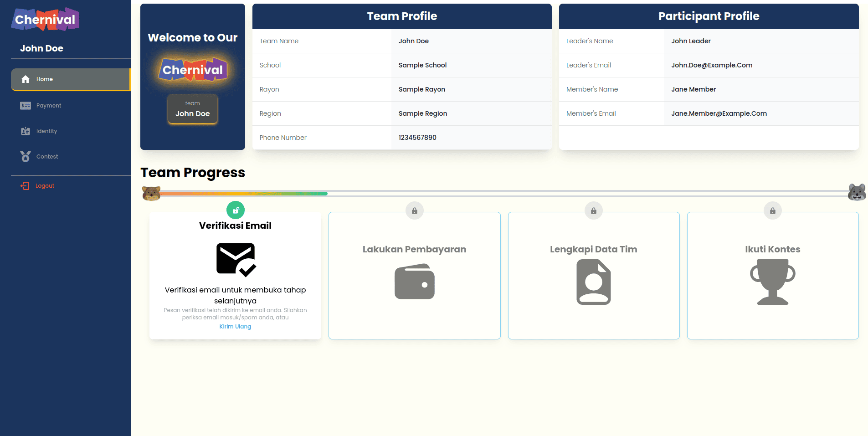
Task: Click the Home house icon
Action: pos(26,79)
